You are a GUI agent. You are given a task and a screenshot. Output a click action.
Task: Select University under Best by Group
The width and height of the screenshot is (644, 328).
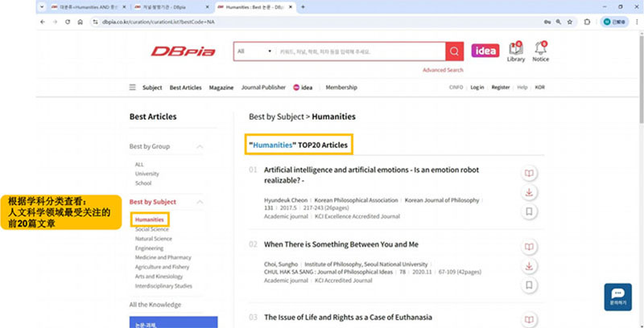(x=147, y=174)
